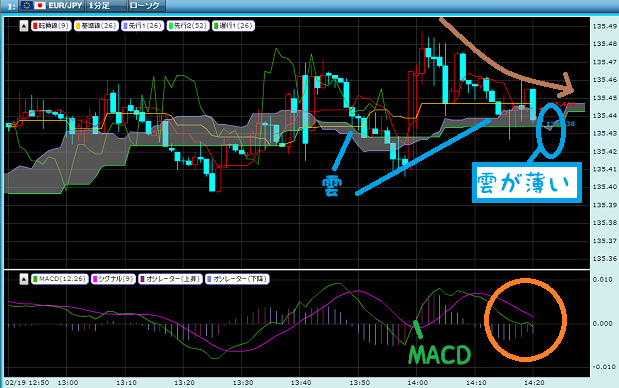Click the 雲が薄い annotation box
The height and width of the screenshot is (388, 619).
[x=527, y=183]
